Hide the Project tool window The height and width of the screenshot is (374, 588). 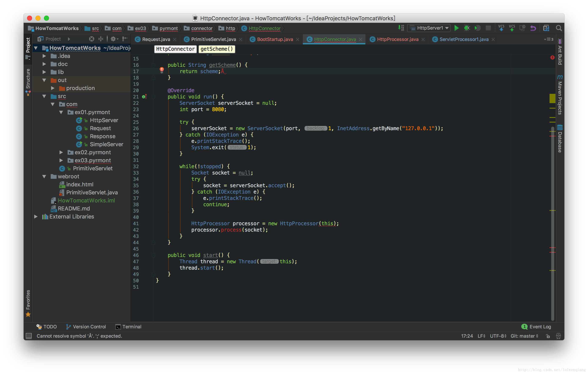125,39
